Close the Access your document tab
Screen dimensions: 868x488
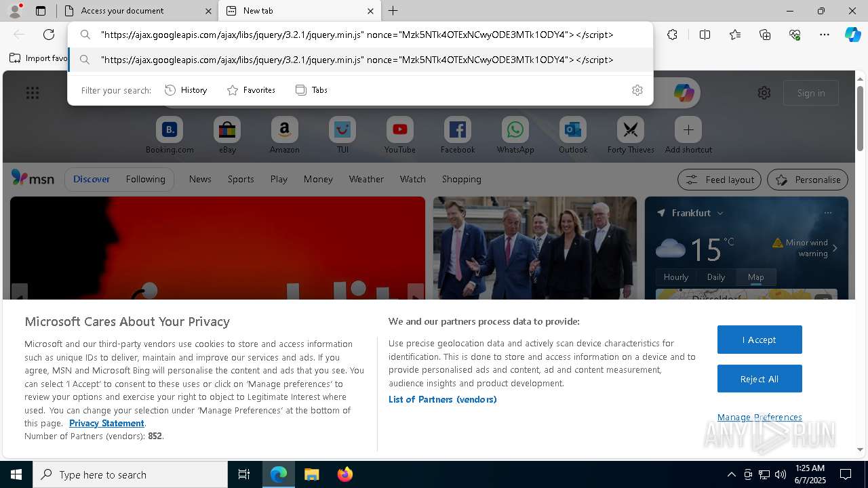(208, 11)
